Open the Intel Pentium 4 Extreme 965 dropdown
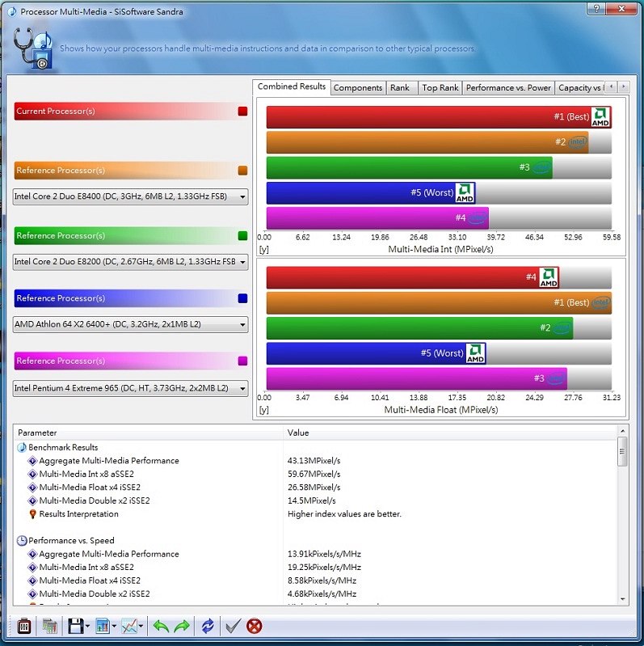This screenshot has width=644, height=646. [130, 388]
